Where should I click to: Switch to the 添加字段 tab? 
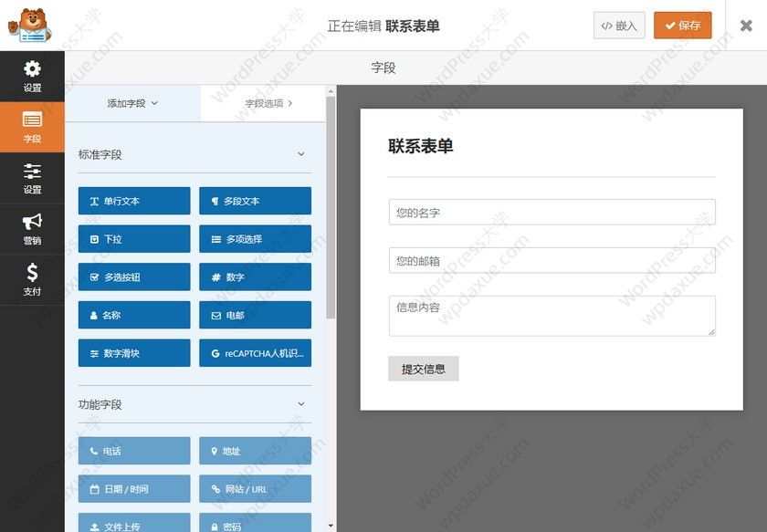(132, 103)
